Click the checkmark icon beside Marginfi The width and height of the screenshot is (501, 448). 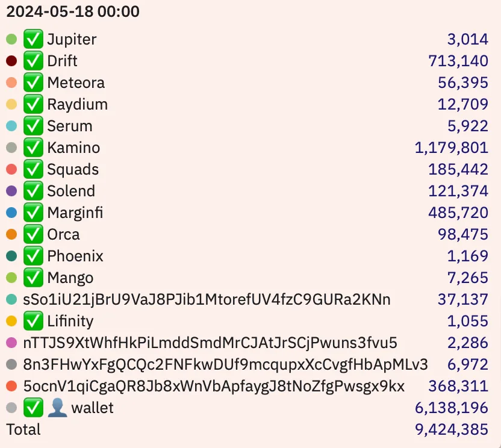[x=33, y=213]
